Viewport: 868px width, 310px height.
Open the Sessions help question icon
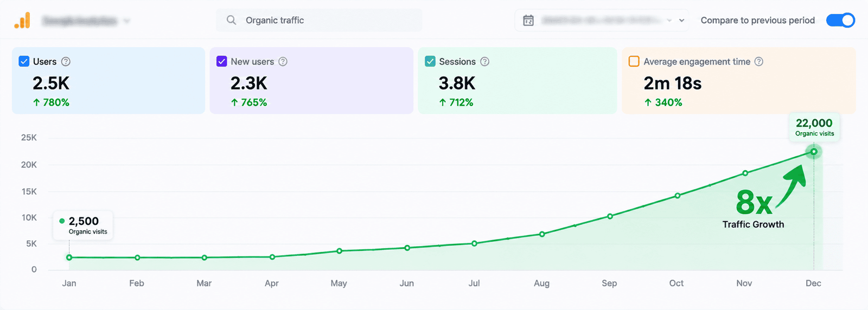coord(484,62)
